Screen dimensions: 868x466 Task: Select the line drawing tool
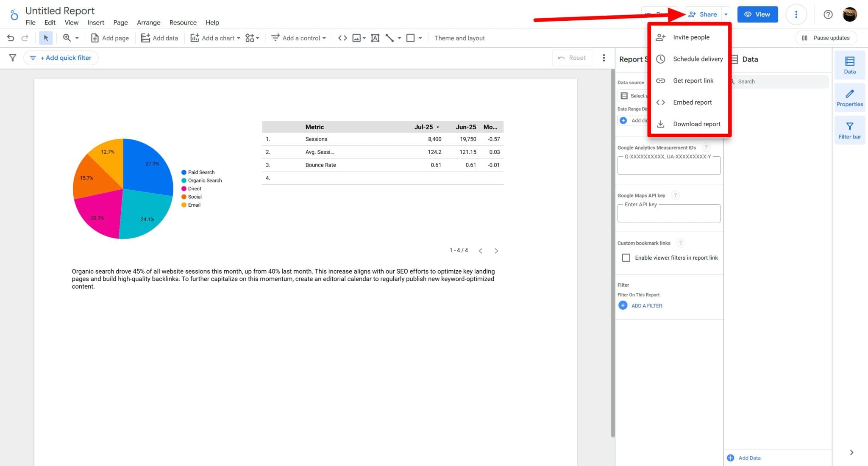click(x=390, y=38)
